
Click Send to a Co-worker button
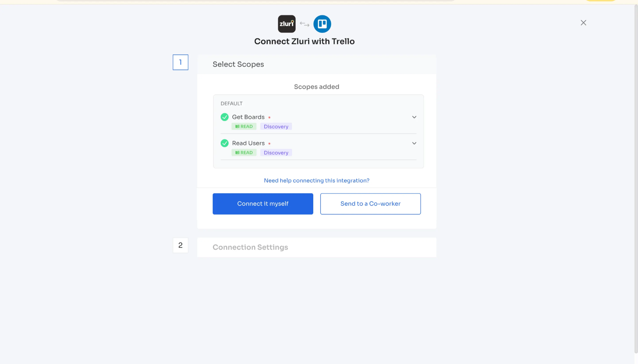click(x=370, y=204)
